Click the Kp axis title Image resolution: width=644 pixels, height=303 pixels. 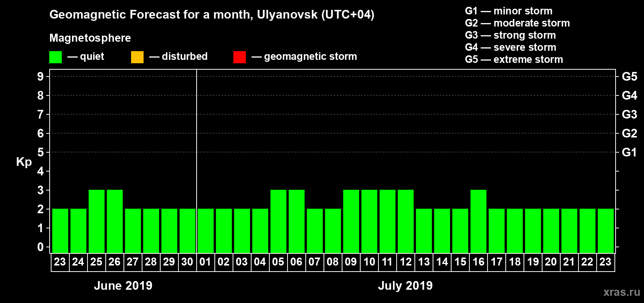[x=24, y=162]
